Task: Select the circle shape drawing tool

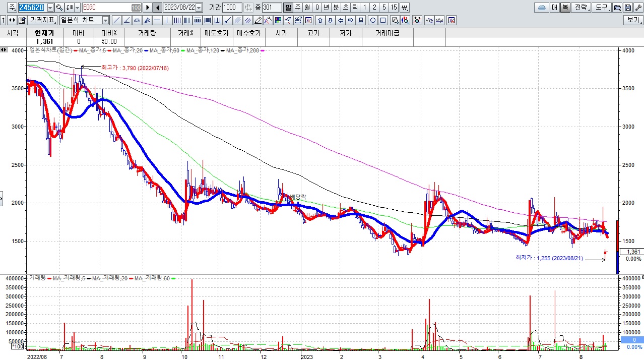Action: (x=373, y=20)
